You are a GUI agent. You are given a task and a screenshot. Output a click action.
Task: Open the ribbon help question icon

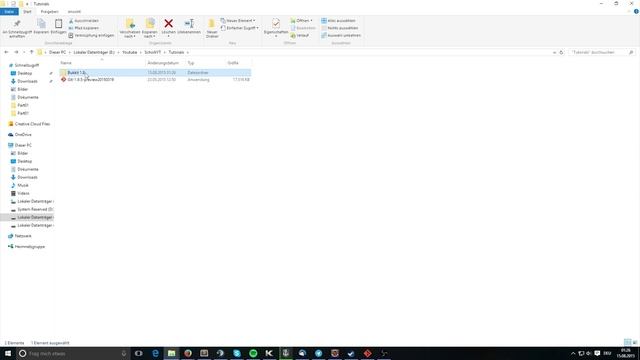636,12
